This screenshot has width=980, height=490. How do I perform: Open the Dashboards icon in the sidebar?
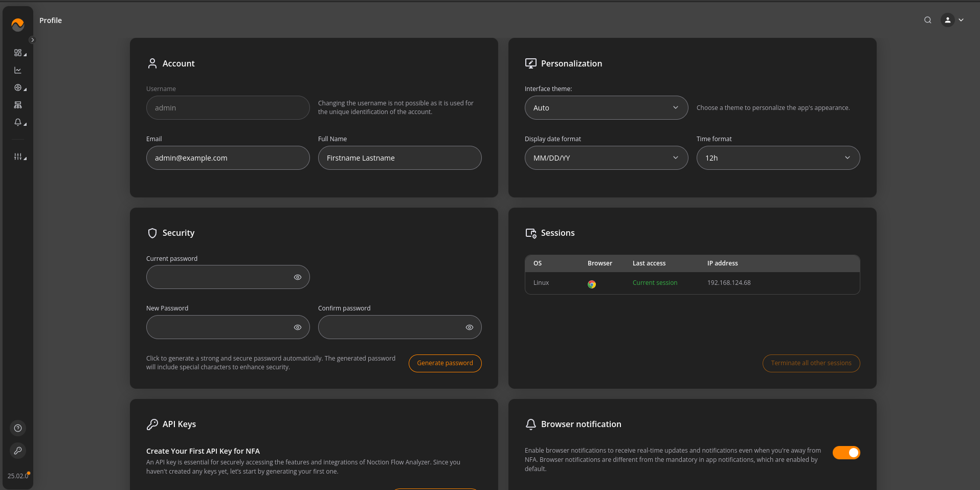pyautogui.click(x=18, y=53)
